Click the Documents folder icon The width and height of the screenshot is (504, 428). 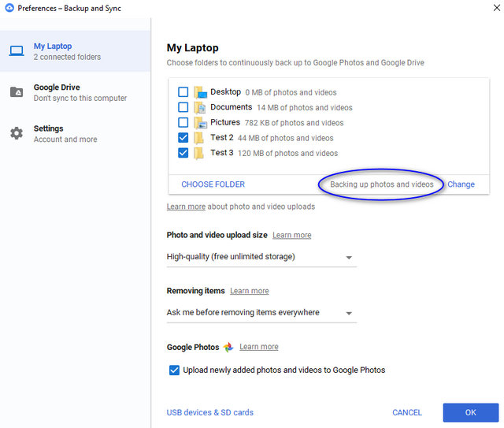coord(200,107)
